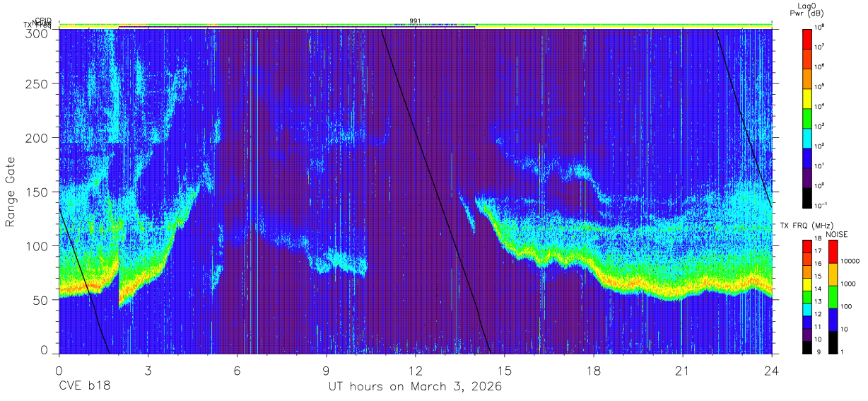Click 'UT hours on March 3, 2026' axis title

pos(415,388)
